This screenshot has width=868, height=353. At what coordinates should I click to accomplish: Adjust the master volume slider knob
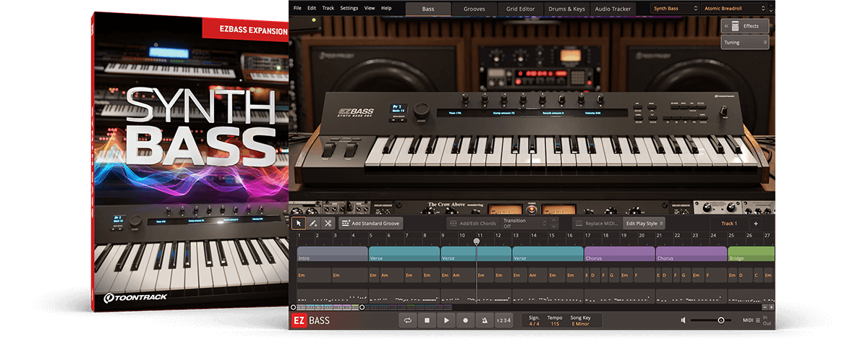(x=720, y=320)
